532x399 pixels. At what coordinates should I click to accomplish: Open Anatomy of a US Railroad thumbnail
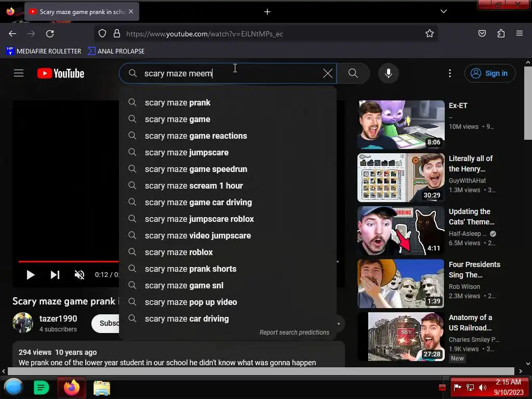click(x=401, y=337)
